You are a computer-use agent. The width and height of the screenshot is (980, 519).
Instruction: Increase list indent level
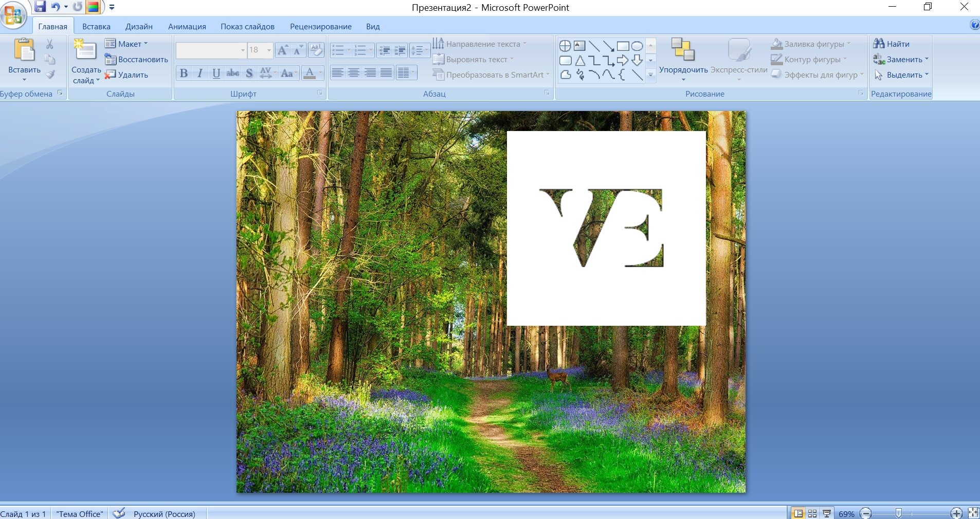click(x=400, y=50)
